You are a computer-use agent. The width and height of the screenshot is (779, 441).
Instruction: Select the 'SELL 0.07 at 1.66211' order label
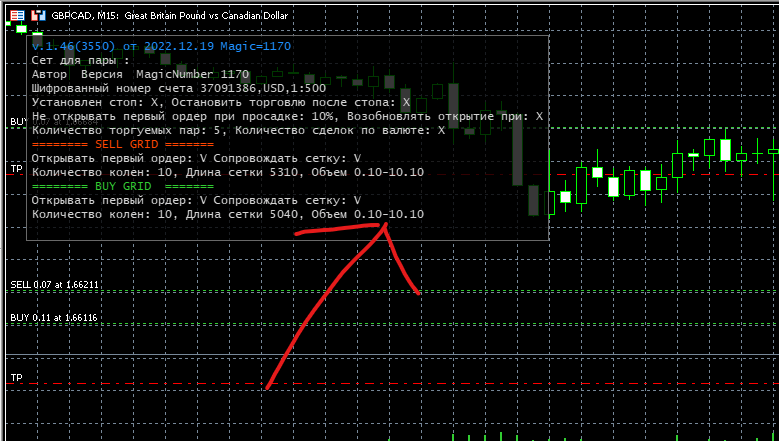tap(55, 285)
